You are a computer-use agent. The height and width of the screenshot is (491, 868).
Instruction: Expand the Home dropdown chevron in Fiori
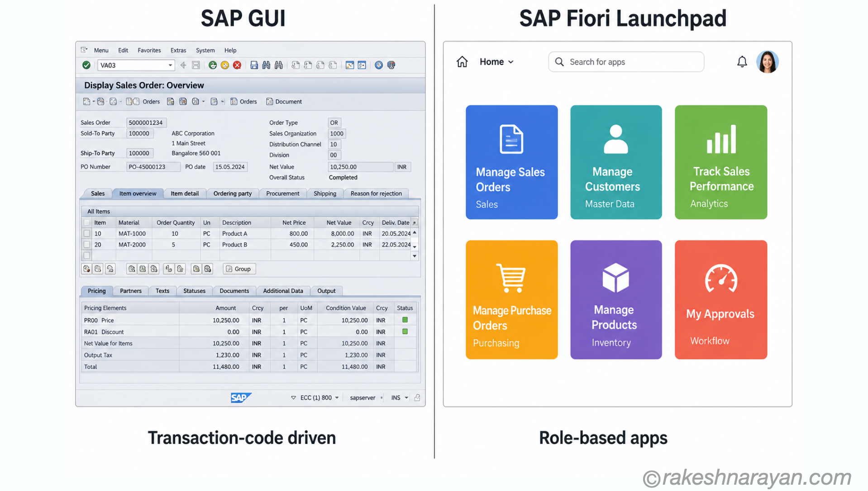pyautogui.click(x=511, y=62)
